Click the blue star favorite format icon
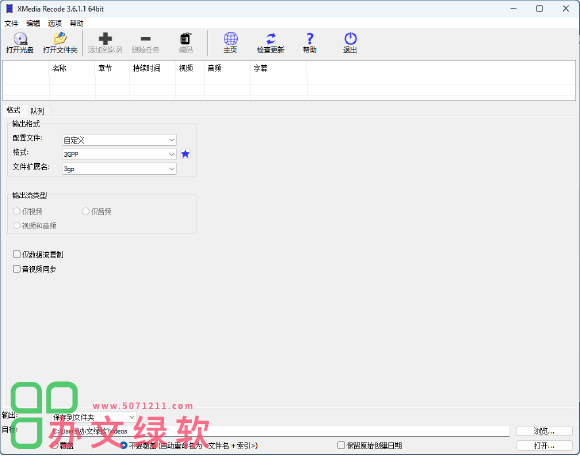 coord(185,154)
